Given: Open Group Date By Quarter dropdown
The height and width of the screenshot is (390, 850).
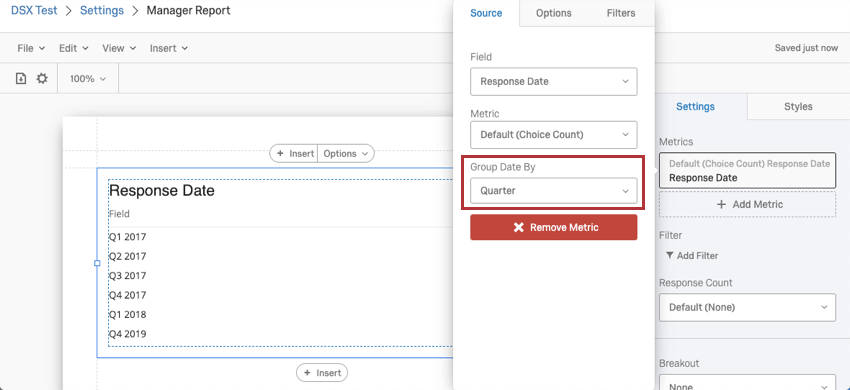Looking at the screenshot, I should click(x=553, y=191).
